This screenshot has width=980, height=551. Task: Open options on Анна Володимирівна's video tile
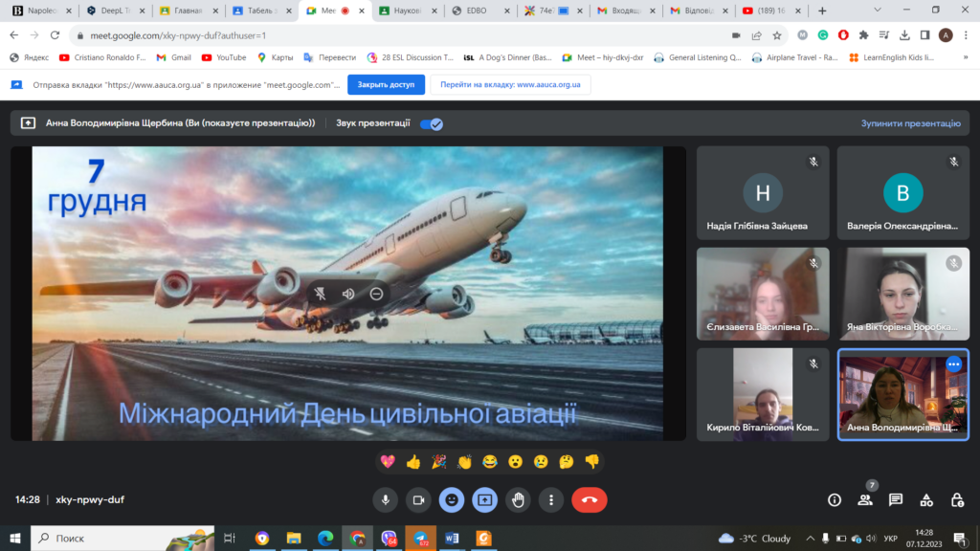[x=953, y=364]
